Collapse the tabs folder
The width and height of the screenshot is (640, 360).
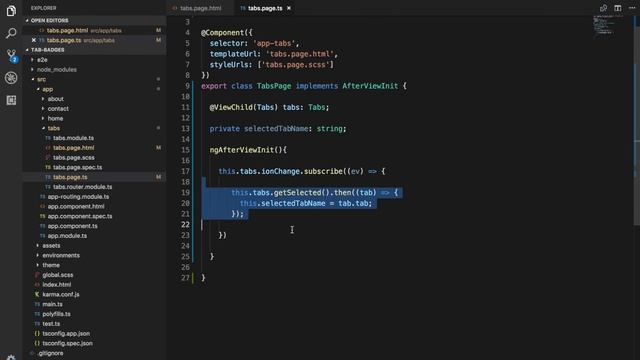[x=53, y=128]
